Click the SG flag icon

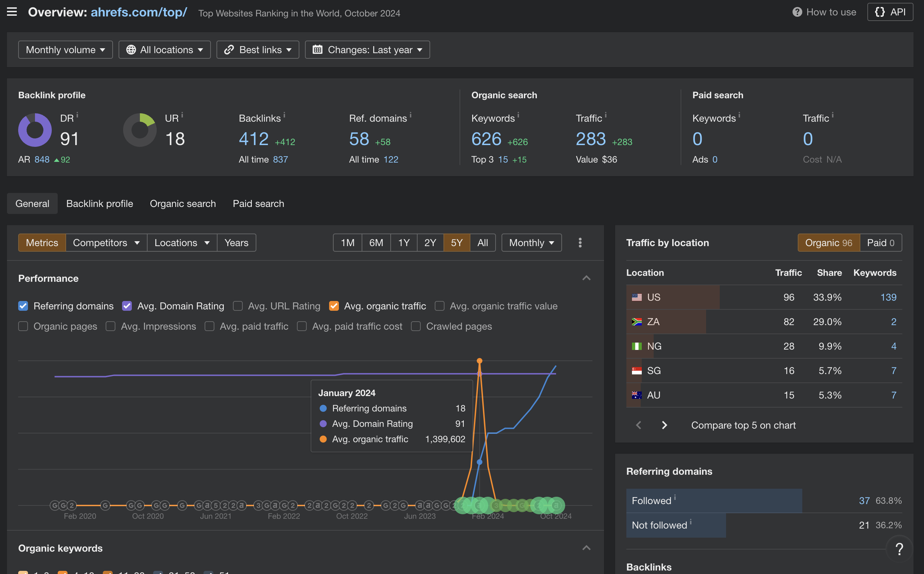pyautogui.click(x=637, y=371)
